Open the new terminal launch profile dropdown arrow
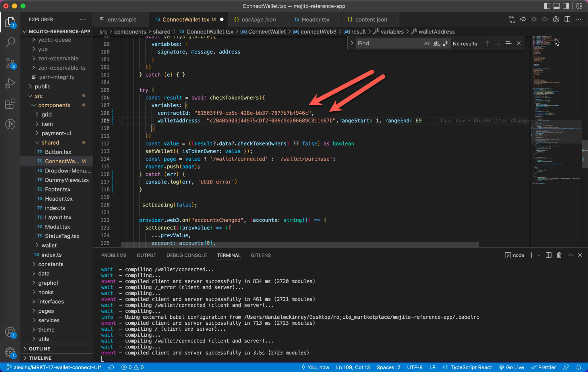 click(539, 255)
